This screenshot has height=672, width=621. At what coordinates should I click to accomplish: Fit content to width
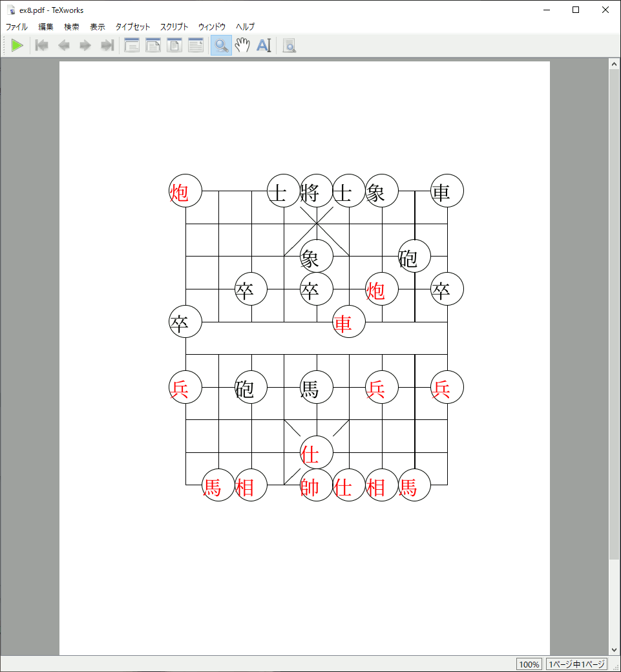pos(196,45)
